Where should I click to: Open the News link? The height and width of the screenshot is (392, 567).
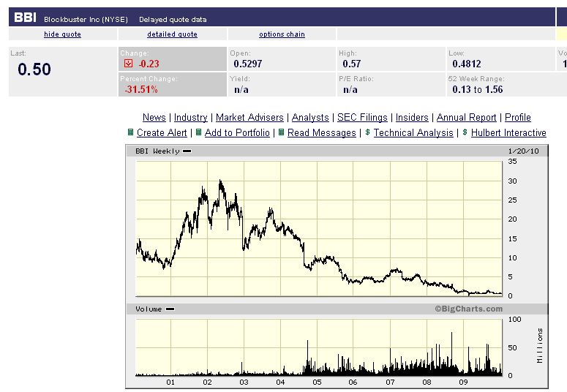pyautogui.click(x=154, y=118)
